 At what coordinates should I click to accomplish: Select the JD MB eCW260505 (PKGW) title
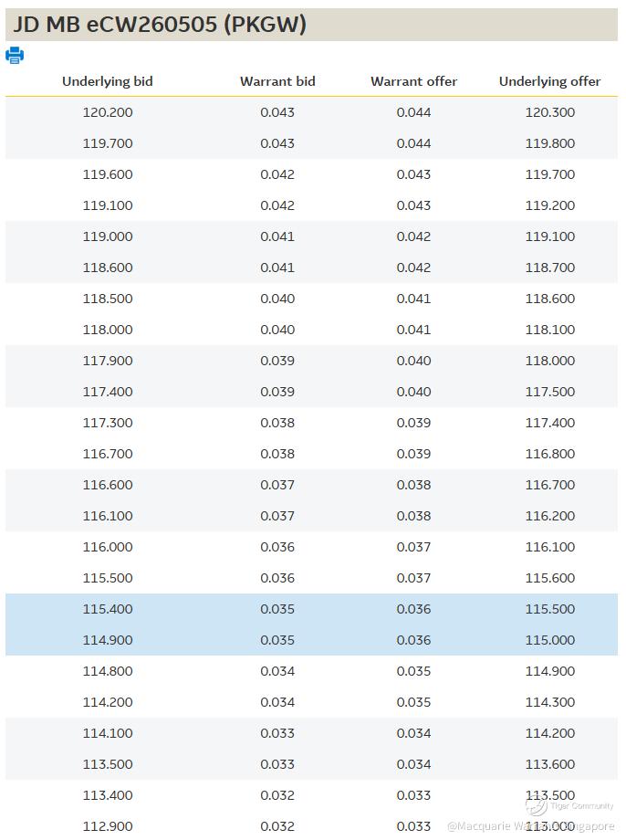point(160,25)
